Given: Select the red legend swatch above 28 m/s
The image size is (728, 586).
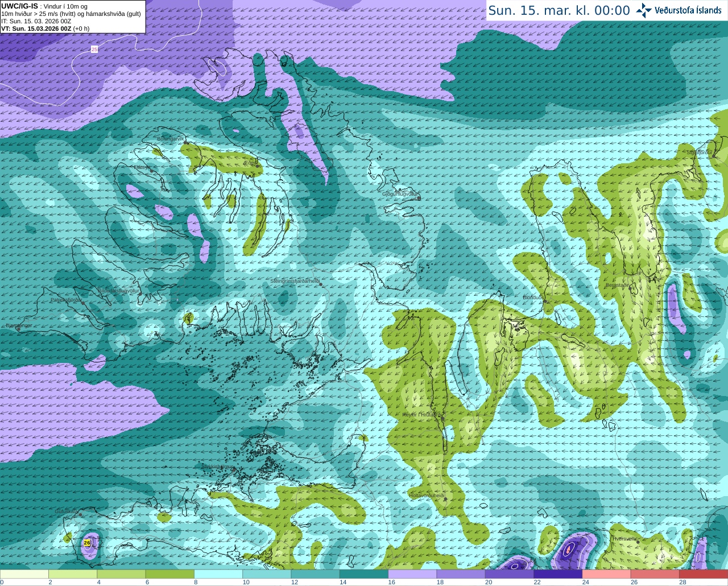Looking at the screenshot, I should (704, 574).
